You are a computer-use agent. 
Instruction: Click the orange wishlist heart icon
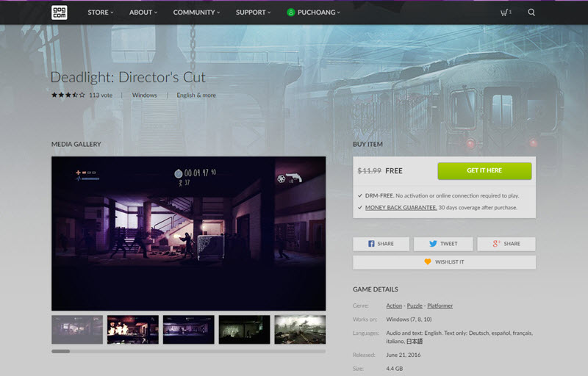point(428,261)
